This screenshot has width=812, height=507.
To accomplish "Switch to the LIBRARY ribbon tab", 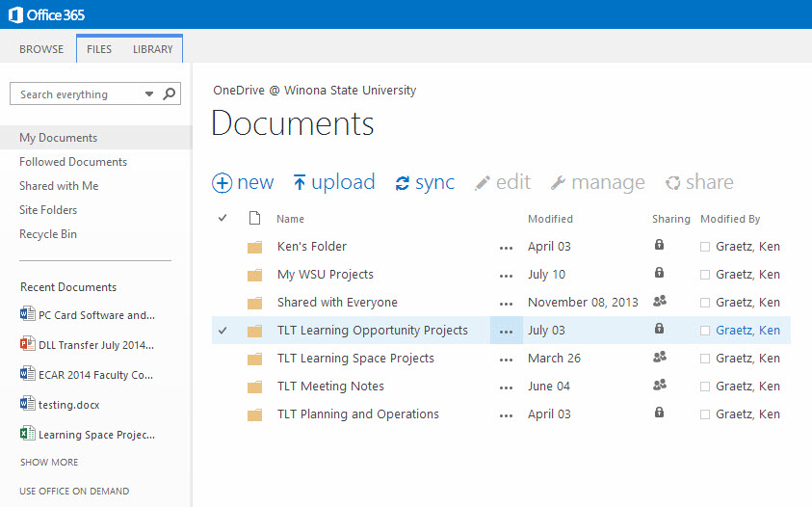I will coord(153,49).
